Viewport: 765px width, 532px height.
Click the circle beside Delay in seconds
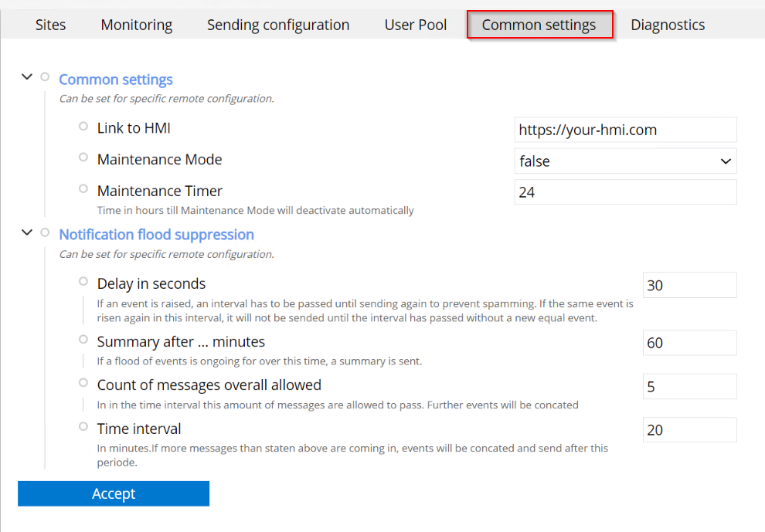(83, 282)
